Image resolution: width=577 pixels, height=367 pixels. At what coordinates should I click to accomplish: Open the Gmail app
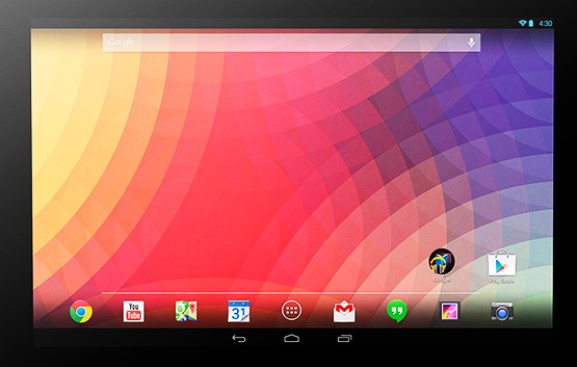344,311
